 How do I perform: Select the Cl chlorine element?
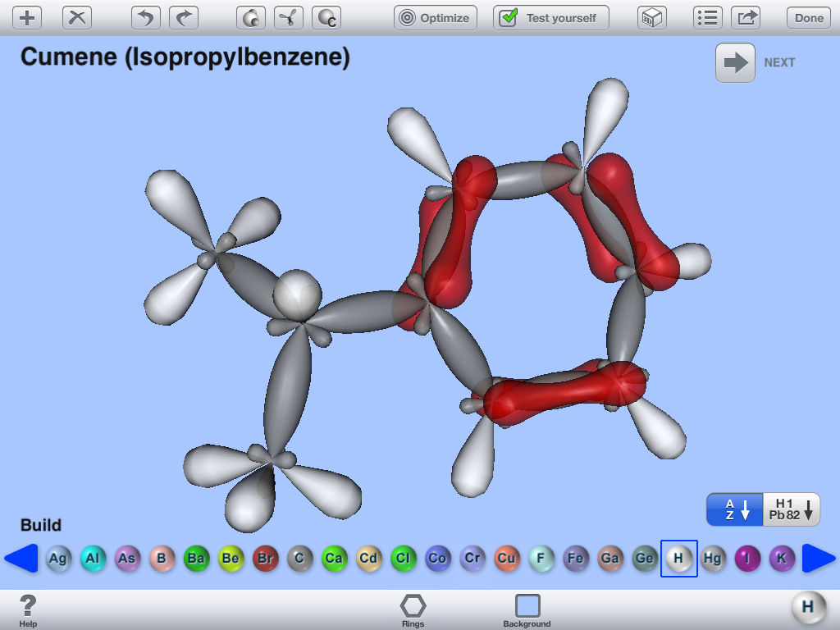403,558
